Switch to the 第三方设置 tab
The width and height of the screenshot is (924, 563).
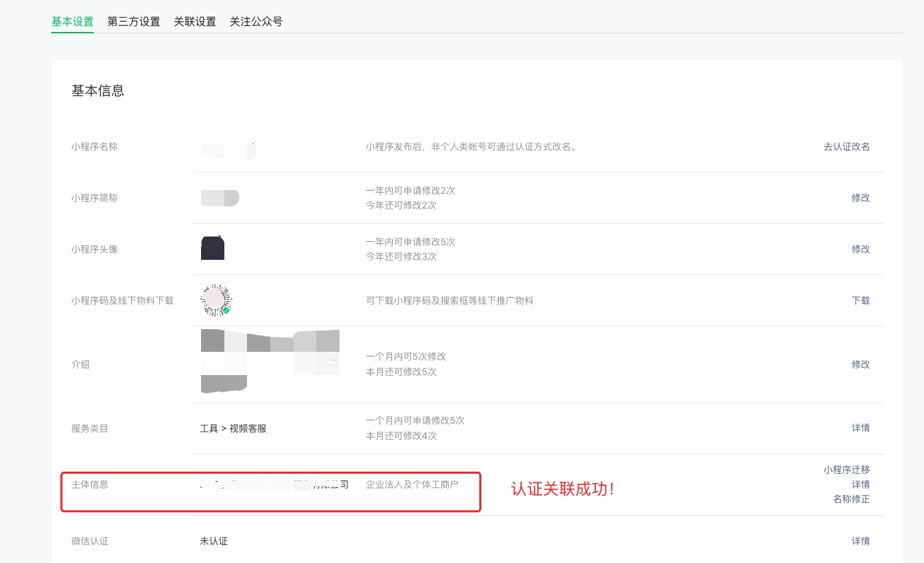pyautogui.click(x=134, y=21)
